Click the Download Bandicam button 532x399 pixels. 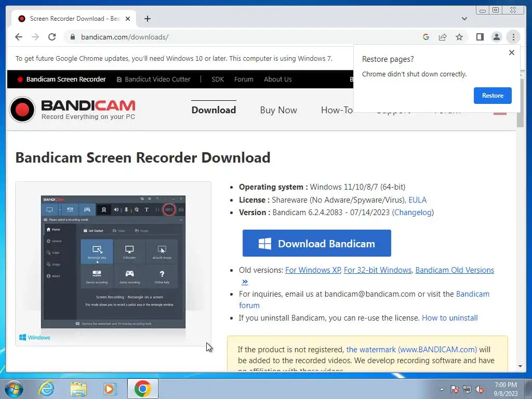(316, 243)
